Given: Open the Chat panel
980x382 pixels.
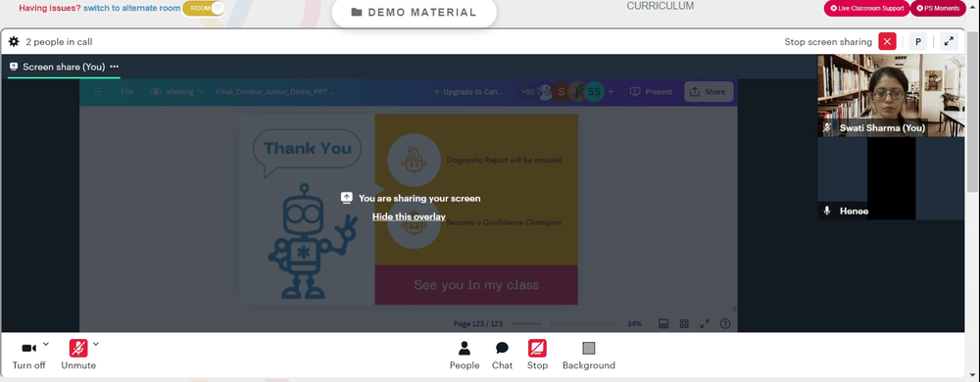Looking at the screenshot, I should pos(502,356).
